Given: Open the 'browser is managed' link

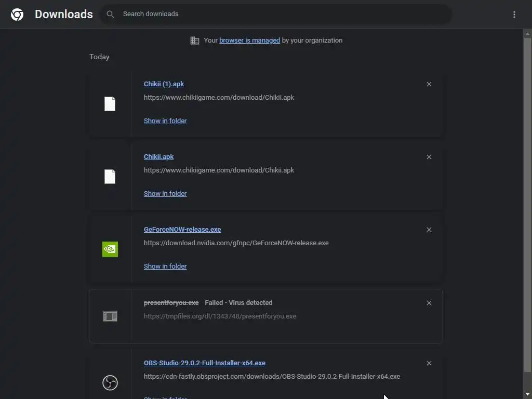Looking at the screenshot, I should 249,41.
